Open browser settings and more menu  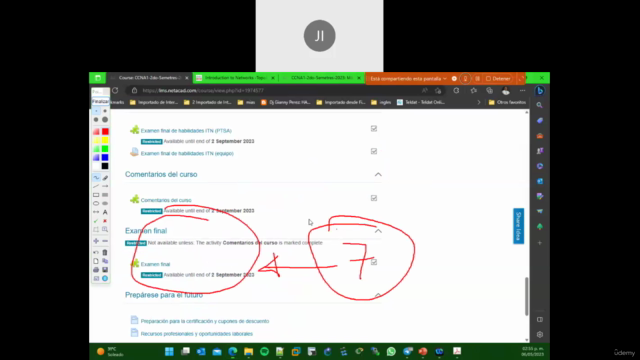point(522,91)
